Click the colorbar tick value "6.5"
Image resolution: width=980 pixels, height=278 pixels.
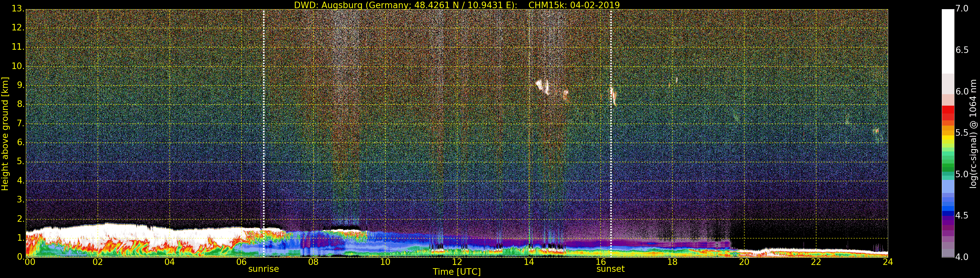point(962,50)
